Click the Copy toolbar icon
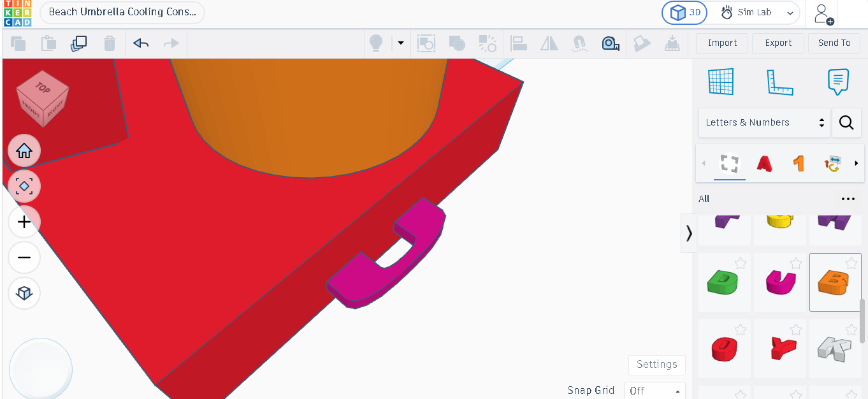868x399 pixels. point(18,43)
